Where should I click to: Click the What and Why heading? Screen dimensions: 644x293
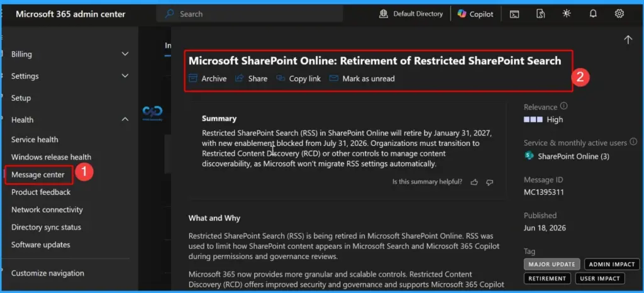[x=214, y=218]
